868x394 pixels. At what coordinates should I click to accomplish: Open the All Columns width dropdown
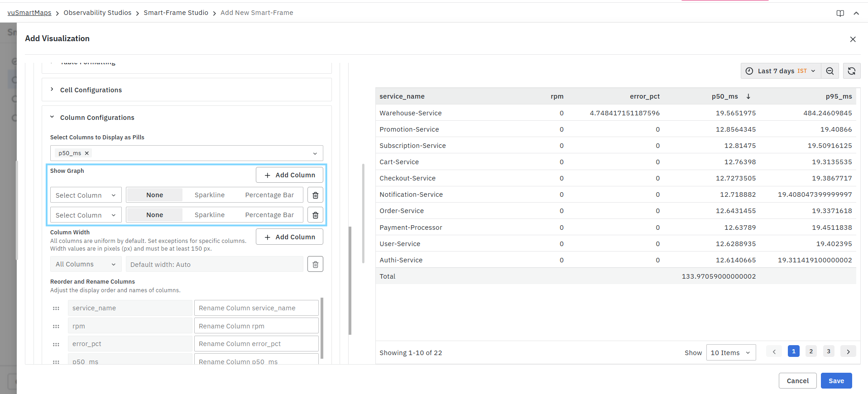(86, 264)
